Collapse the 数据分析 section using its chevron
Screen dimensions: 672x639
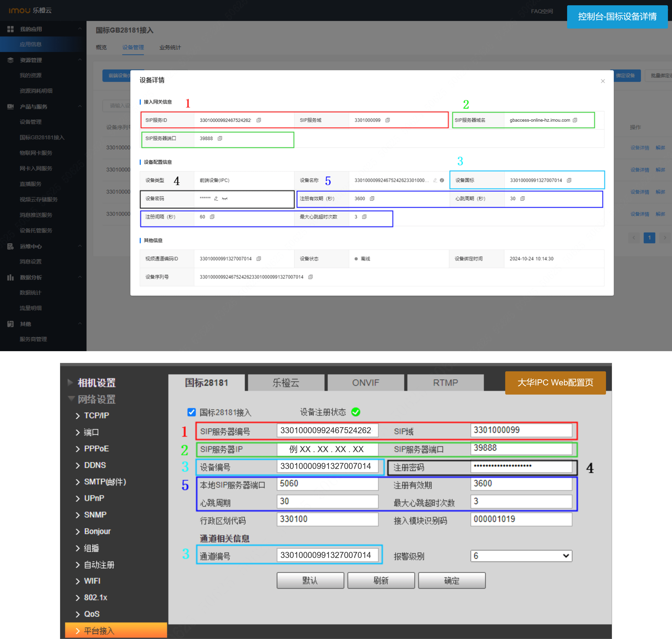(80, 277)
